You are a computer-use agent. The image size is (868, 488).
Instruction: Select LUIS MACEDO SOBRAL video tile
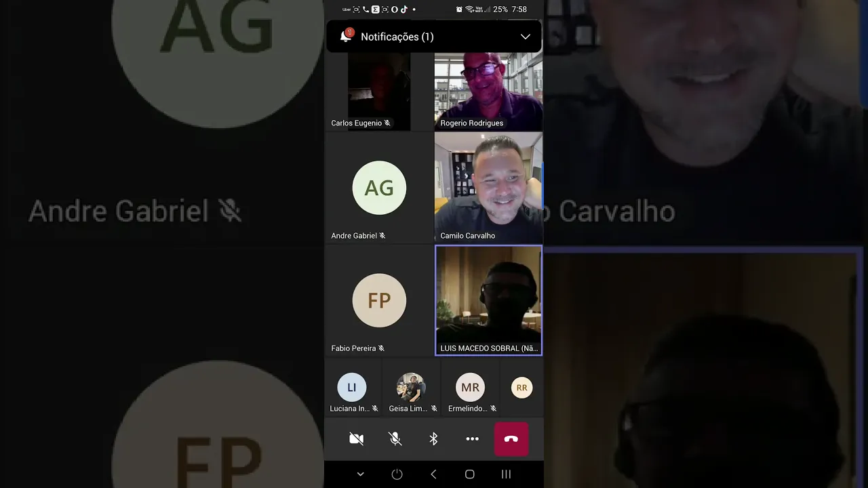click(x=488, y=300)
